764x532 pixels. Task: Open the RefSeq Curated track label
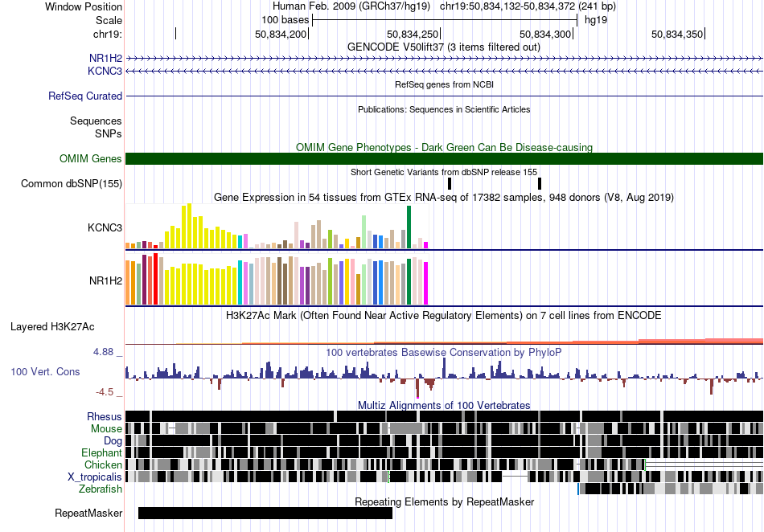point(85,96)
